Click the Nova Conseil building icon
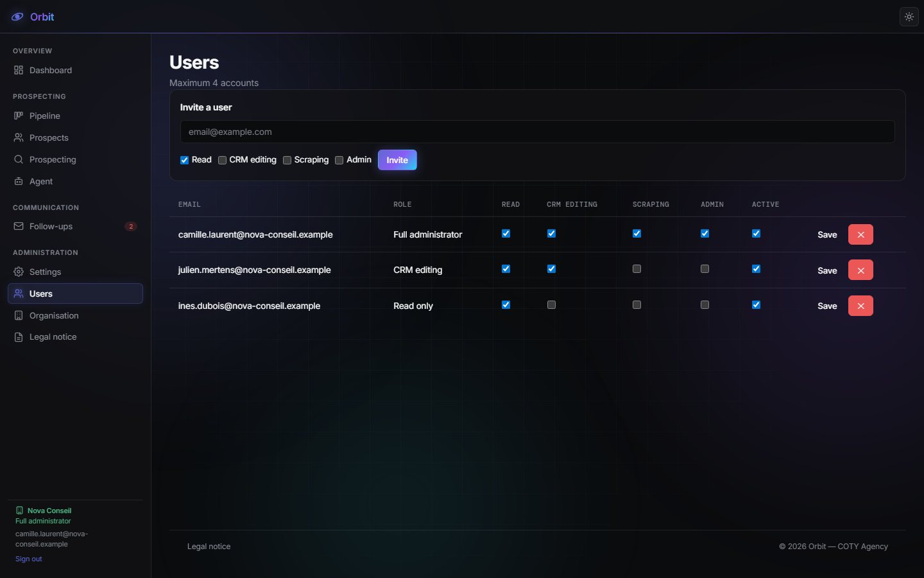Image resolution: width=924 pixels, height=578 pixels. click(19, 511)
